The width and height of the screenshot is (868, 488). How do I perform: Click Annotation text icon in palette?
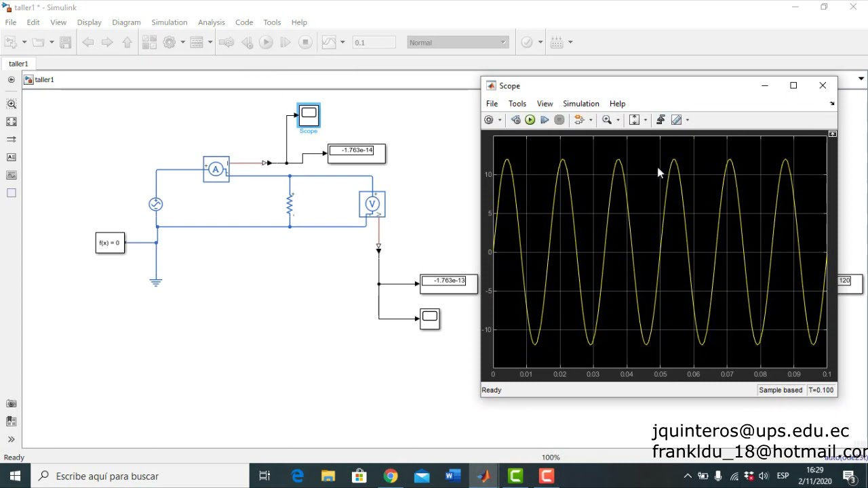(x=11, y=157)
